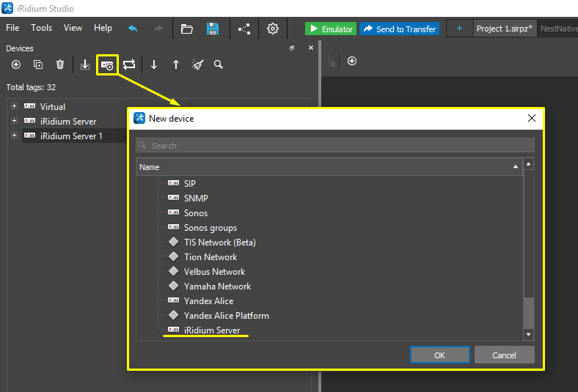Expand the Virtual device tree node
Screen dimensions: 578x392
coord(14,106)
